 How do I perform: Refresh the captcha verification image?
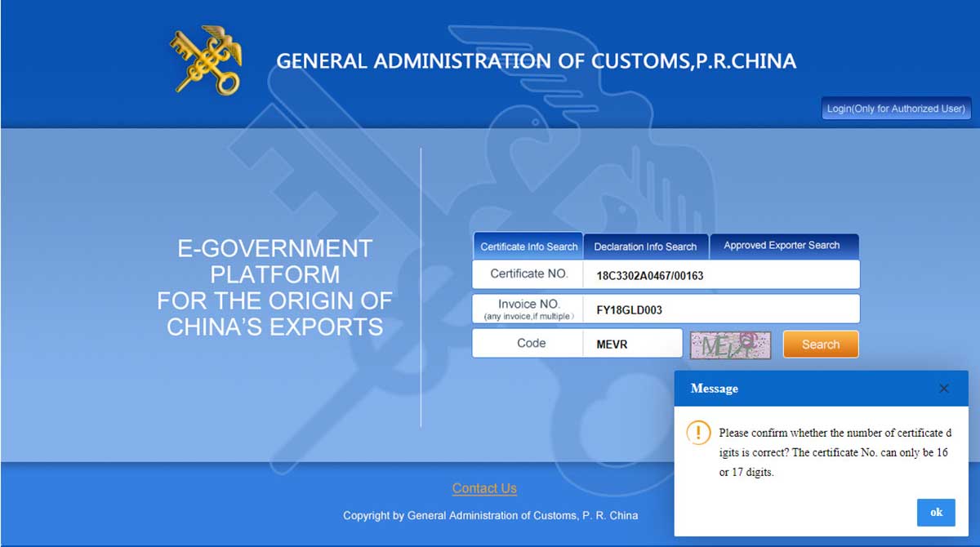pos(730,345)
